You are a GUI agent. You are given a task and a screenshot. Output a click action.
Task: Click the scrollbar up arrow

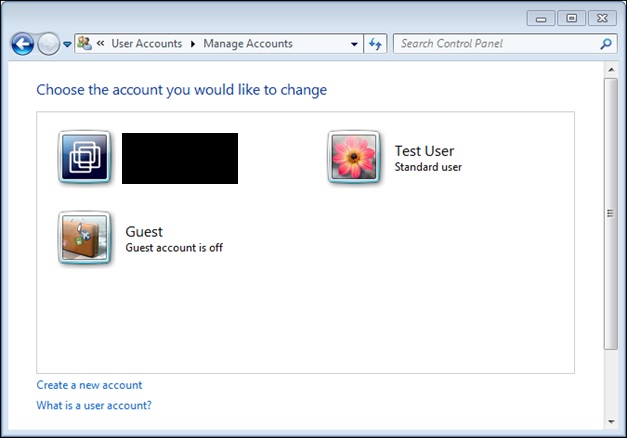point(611,70)
